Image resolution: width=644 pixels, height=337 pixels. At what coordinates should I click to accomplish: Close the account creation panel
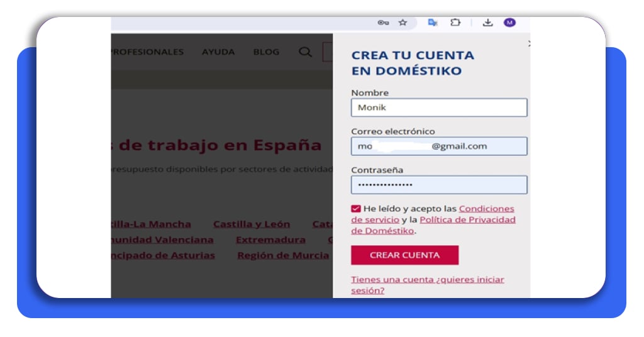(x=528, y=43)
